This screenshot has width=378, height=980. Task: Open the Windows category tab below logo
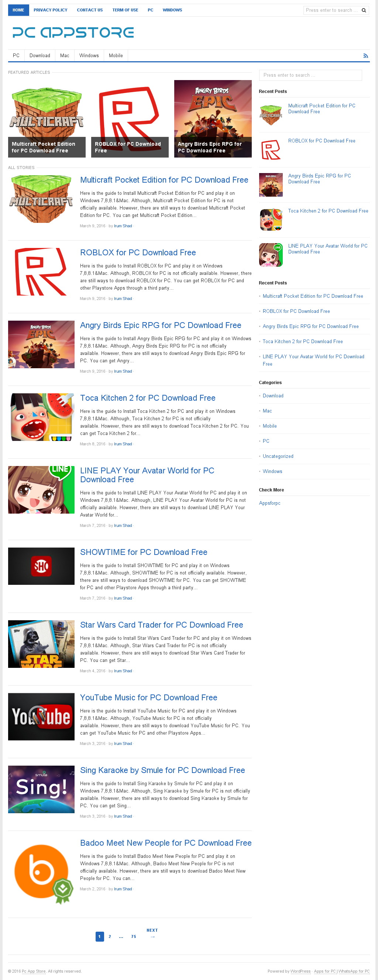89,56
